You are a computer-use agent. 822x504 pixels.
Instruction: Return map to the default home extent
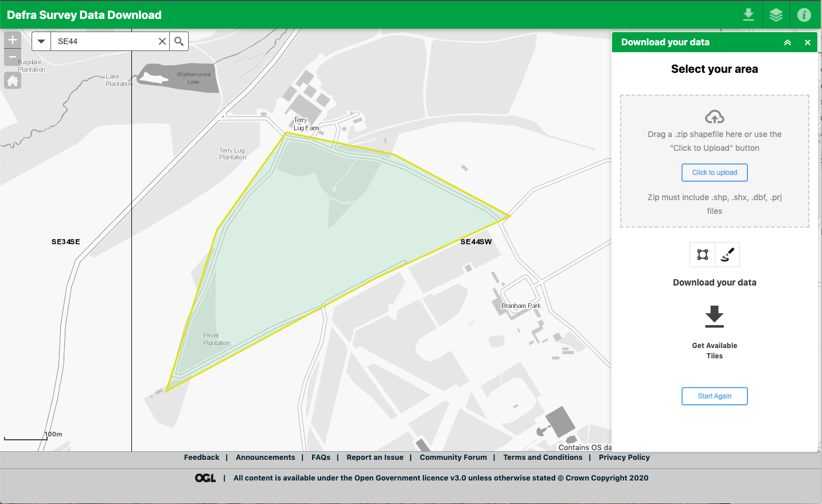point(13,81)
